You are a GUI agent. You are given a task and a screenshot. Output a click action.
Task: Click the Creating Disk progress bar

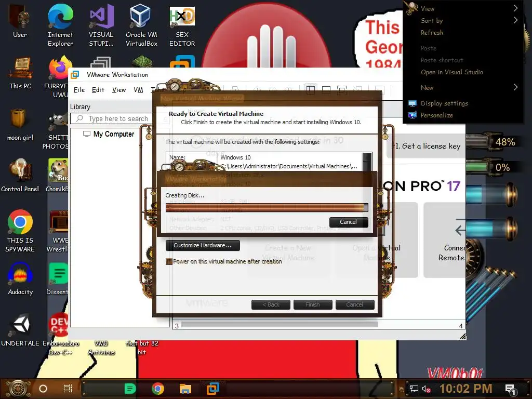point(267,208)
